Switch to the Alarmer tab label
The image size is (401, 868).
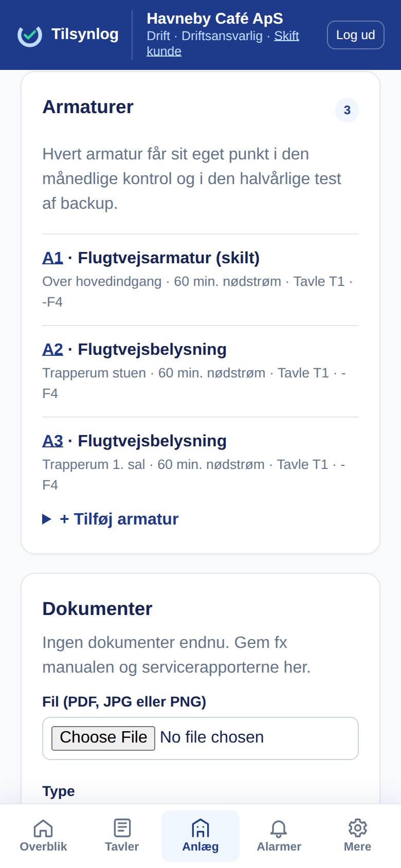pos(279,846)
